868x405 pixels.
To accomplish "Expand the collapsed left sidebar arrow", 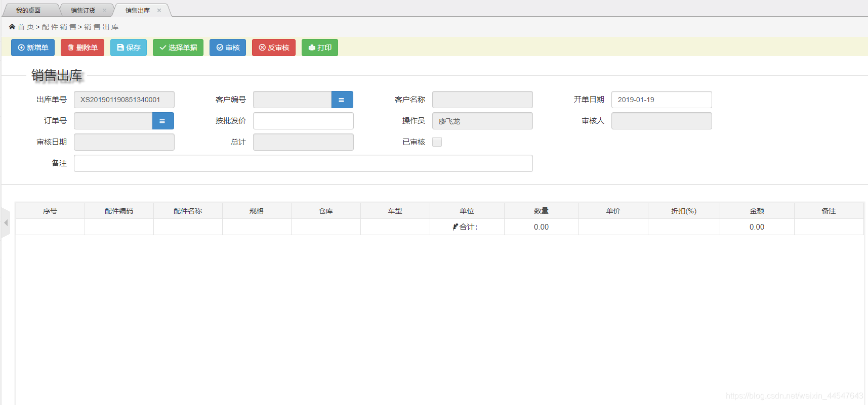I will click(x=6, y=222).
